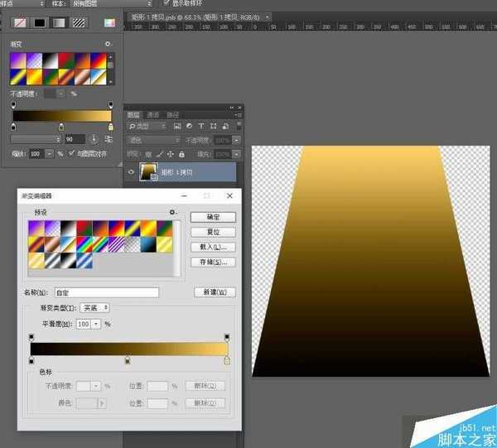
Task: Expand the 平滑度 value dropdown arrow
Action: 95,324
